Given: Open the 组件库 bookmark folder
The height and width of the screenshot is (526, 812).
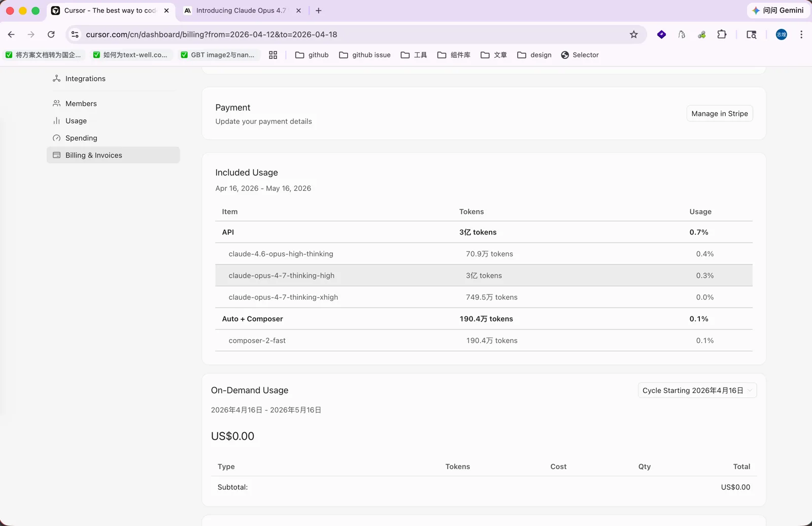Looking at the screenshot, I should [x=454, y=55].
